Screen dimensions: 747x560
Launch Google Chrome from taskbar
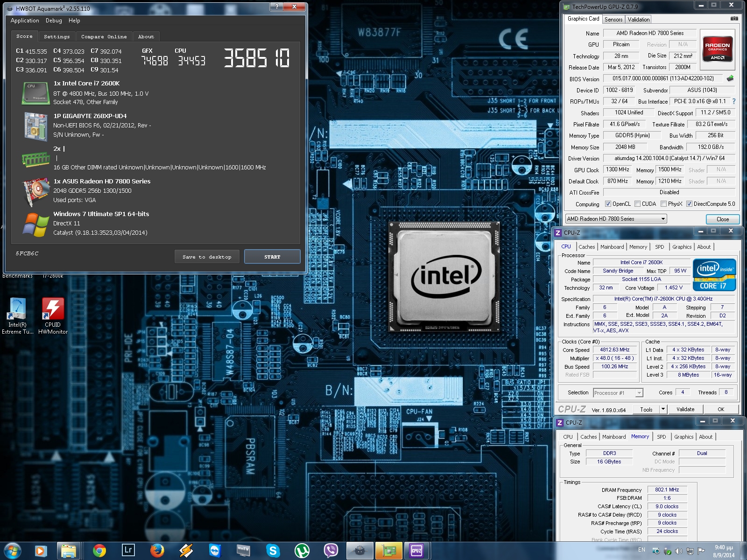(99, 551)
